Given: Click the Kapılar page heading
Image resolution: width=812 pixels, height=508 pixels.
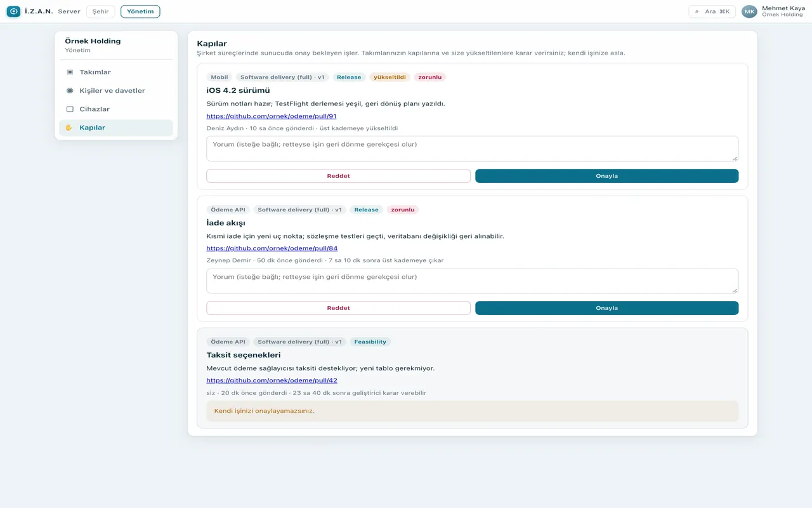Looking at the screenshot, I should point(212,44).
